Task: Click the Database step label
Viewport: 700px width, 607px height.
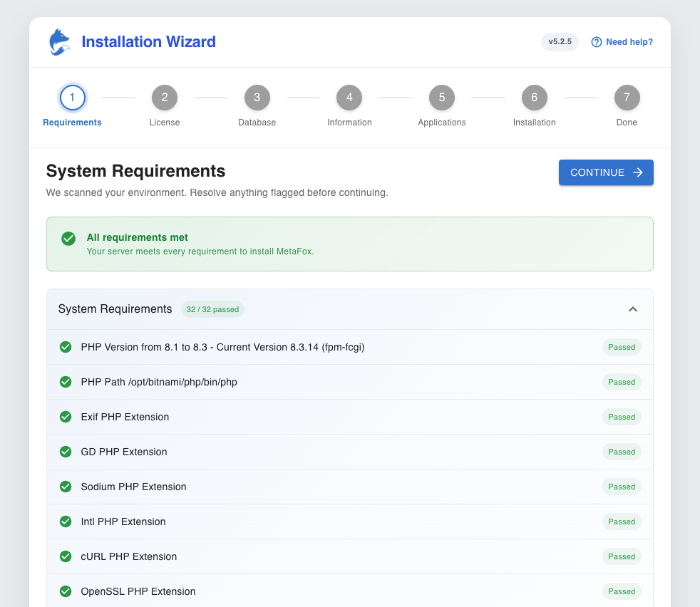Action: (257, 123)
